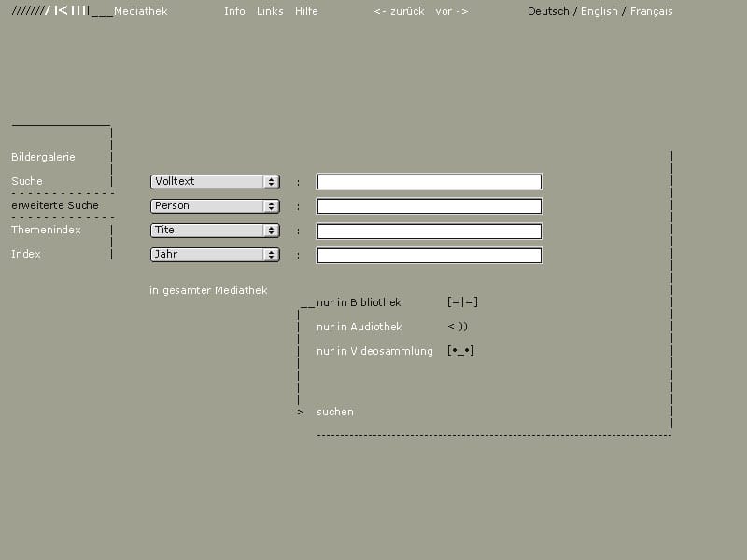Viewport: 747px width, 560px height.
Task: Choose 'nur in Bibliothek' search scope
Action: point(359,302)
